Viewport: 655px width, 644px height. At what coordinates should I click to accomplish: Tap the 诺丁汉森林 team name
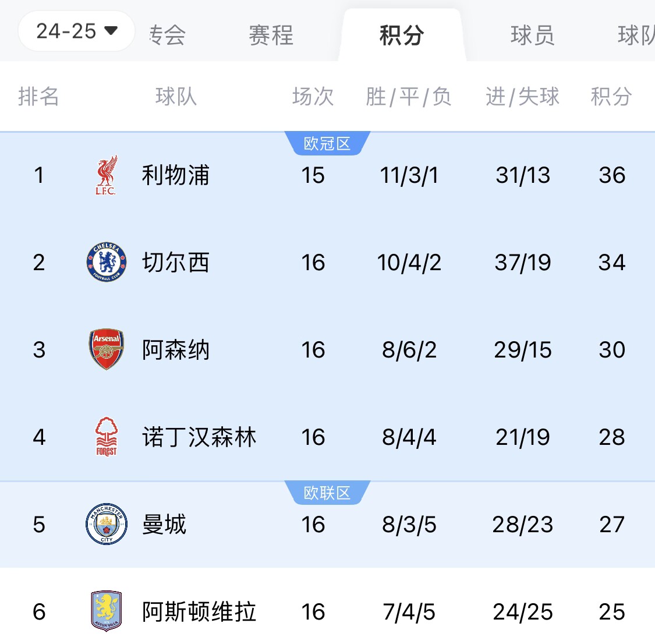coord(199,437)
